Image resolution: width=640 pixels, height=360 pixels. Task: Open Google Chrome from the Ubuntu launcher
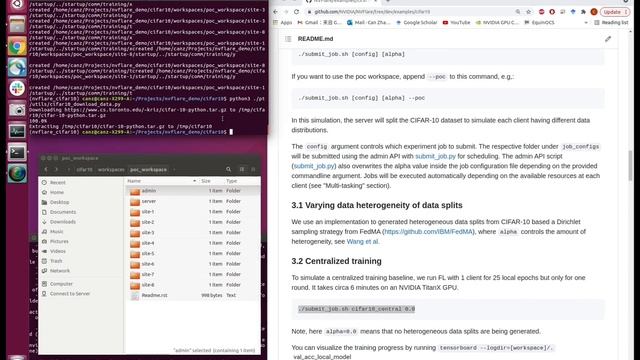tap(17, 47)
